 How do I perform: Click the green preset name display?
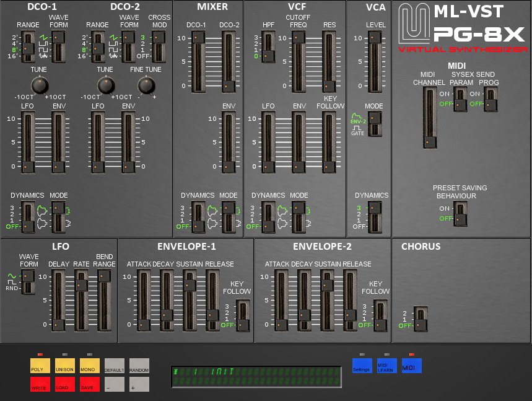pos(256,376)
